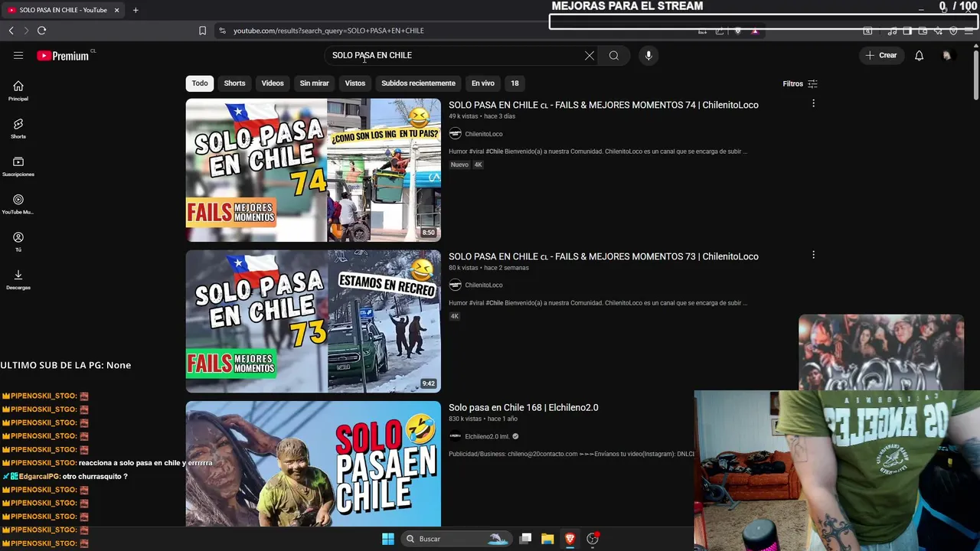The height and width of the screenshot is (551, 980).
Task: Clear the search box with X
Action: (590, 55)
